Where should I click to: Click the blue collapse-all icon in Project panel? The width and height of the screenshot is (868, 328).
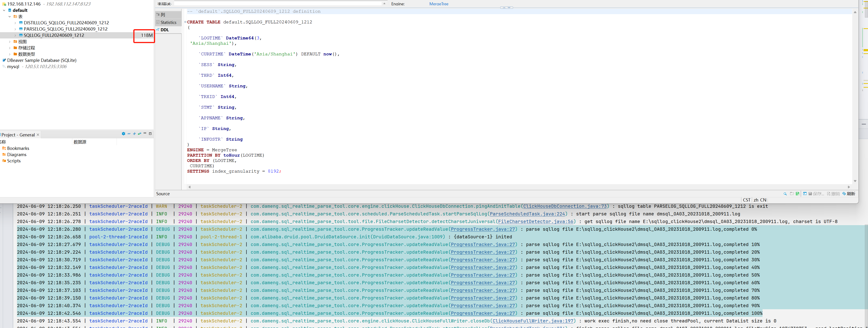pyautogui.click(x=129, y=134)
